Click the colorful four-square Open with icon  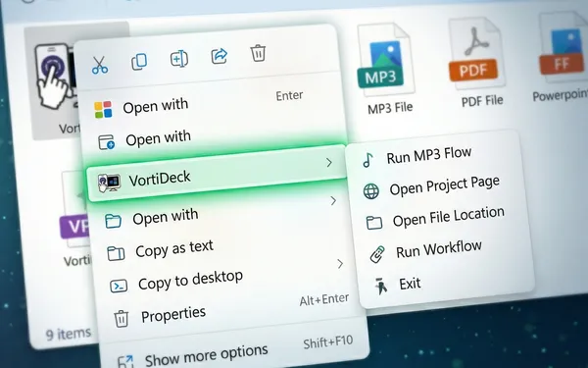point(103,110)
